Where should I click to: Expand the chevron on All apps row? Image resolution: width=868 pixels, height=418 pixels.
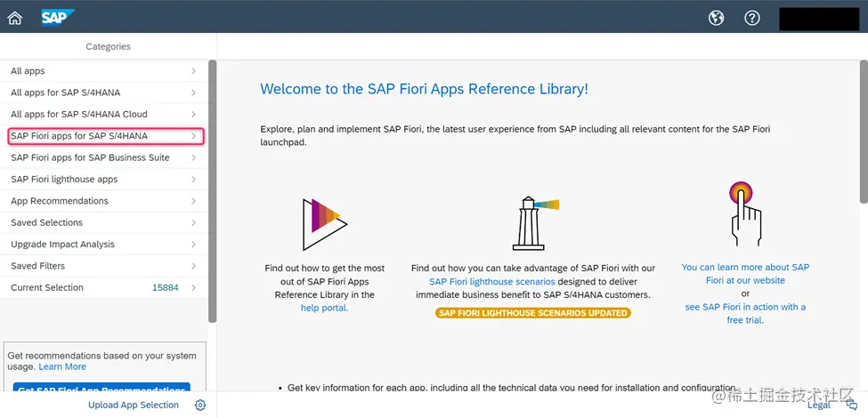click(194, 71)
